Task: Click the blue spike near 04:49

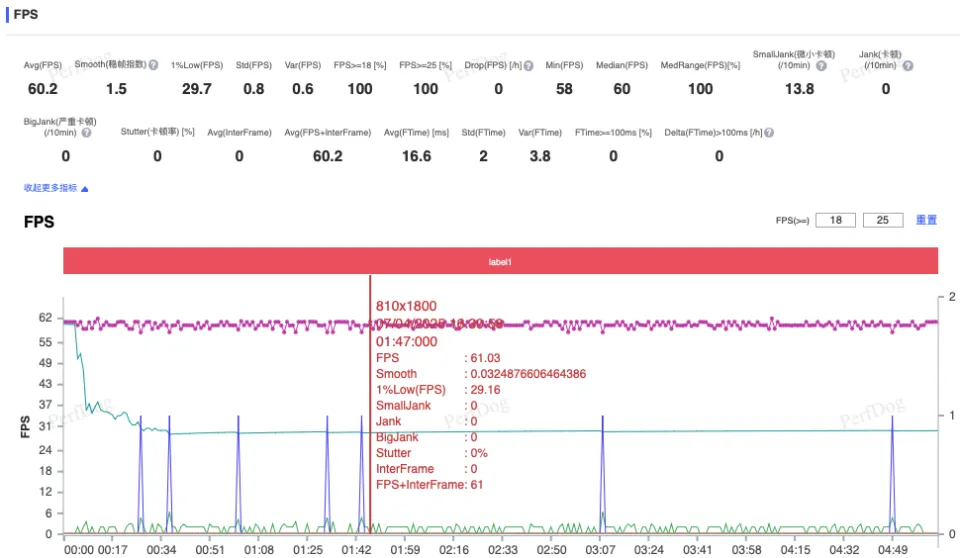Action: 892,470
